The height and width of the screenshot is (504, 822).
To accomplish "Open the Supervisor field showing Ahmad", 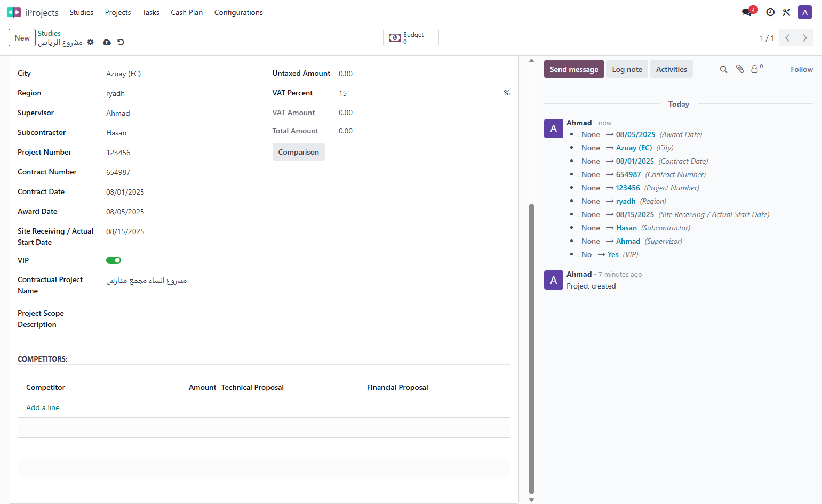I will 181,113.
